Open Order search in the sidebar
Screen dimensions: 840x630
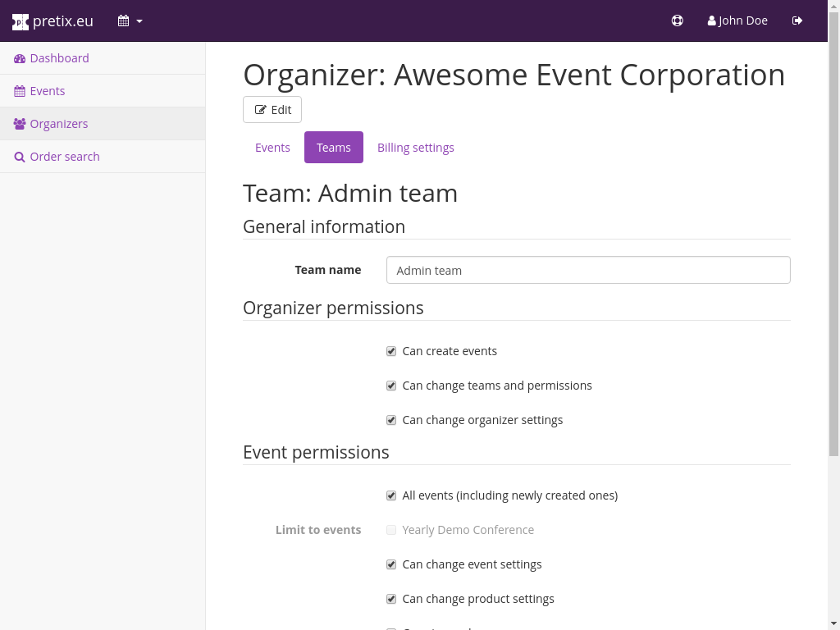click(x=103, y=157)
